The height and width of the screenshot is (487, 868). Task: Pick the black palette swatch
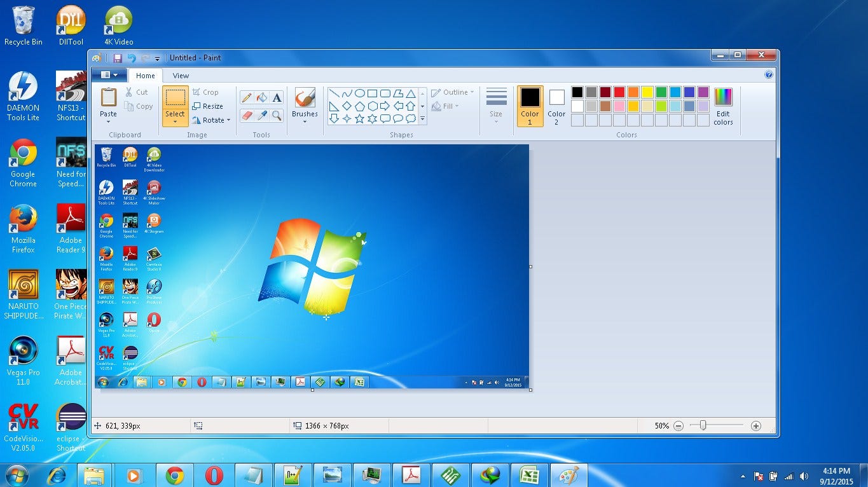pyautogui.click(x=577, y=92)
